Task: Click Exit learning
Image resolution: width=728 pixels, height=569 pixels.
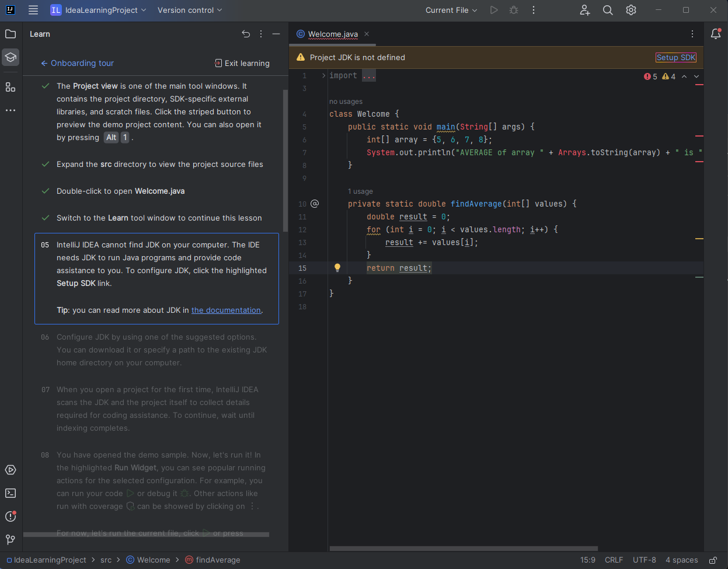Action: 242,63
